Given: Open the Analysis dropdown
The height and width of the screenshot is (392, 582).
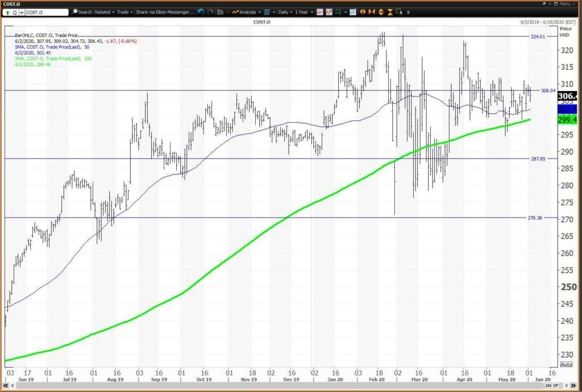Looking at the screenshot, I should pos(247,12).
